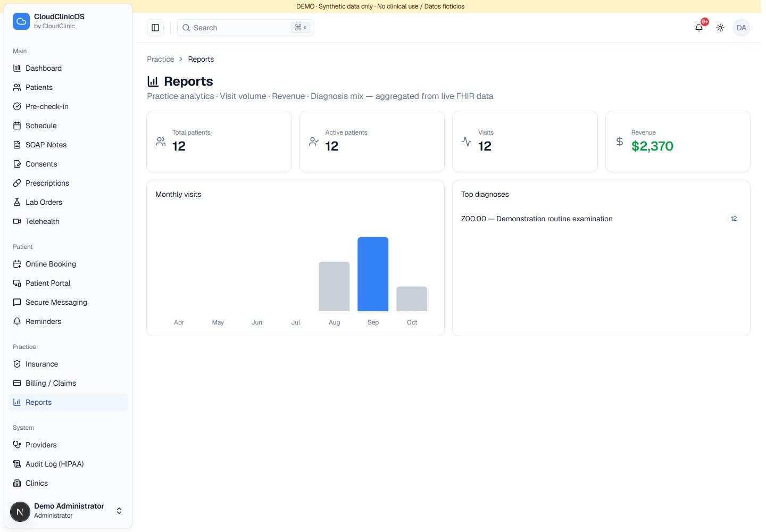The height and width of the screenshot is (532, 766).
Task: Click the Audit Log (HIPAA) icon
Action: (17, 464)
